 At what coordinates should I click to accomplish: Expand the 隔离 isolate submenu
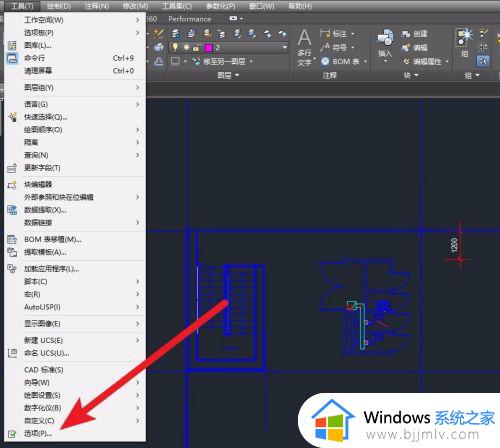coord(75,142)
